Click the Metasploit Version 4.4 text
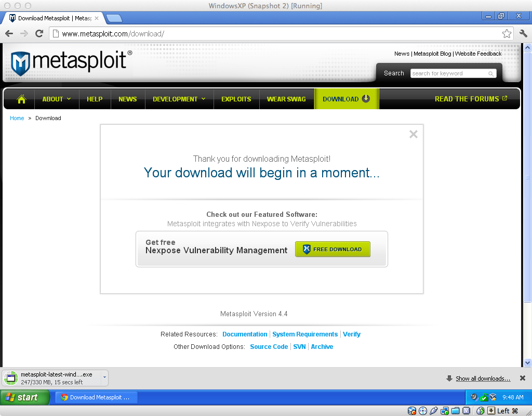 pyautogui.click(x=254, y=314)
